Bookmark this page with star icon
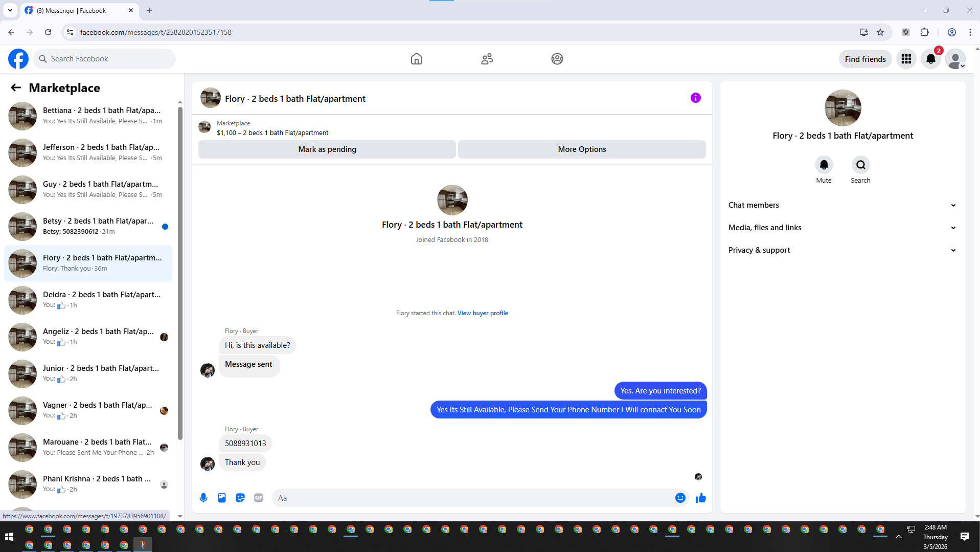 click(880, 32)
